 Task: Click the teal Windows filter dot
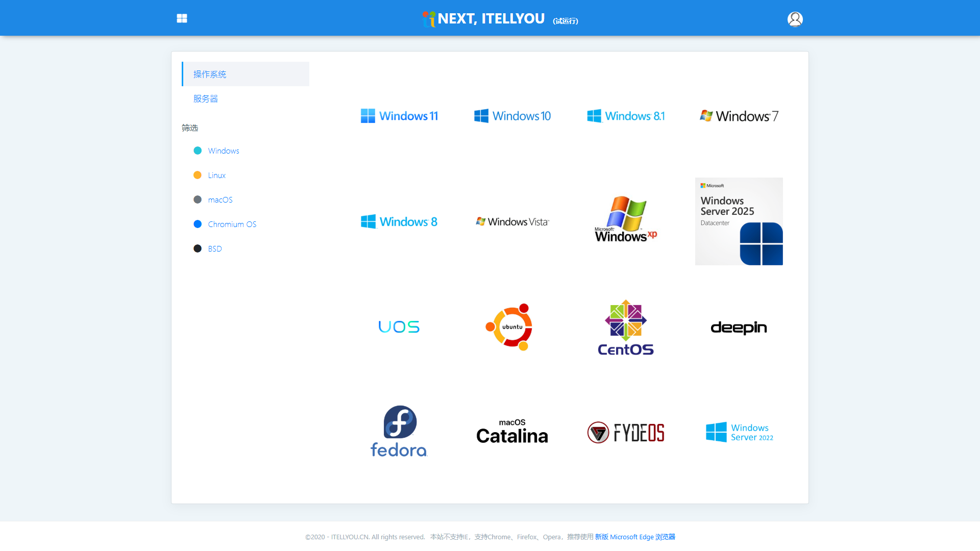click(198, 151)
